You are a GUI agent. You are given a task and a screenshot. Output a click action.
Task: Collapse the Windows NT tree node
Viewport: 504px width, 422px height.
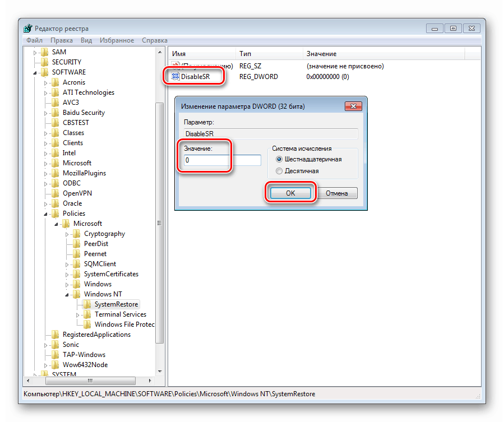click(67, 295)
